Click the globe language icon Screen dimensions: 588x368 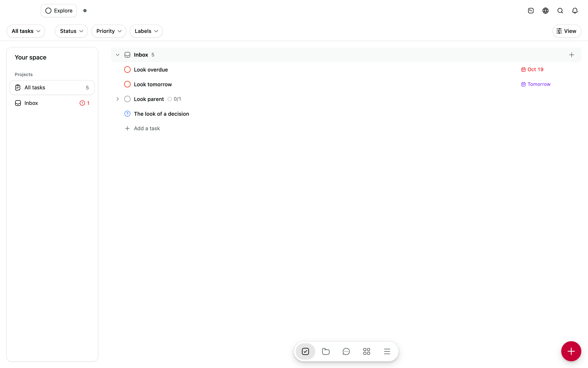(x=546, y=11)
